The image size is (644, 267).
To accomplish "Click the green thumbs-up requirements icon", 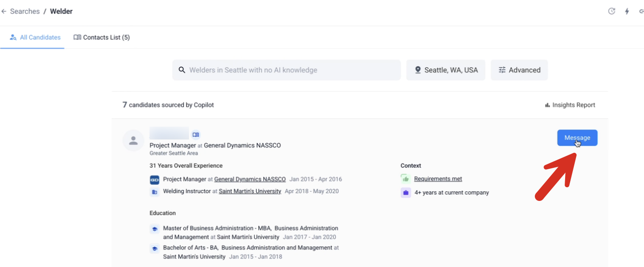I will click(405, 179).
